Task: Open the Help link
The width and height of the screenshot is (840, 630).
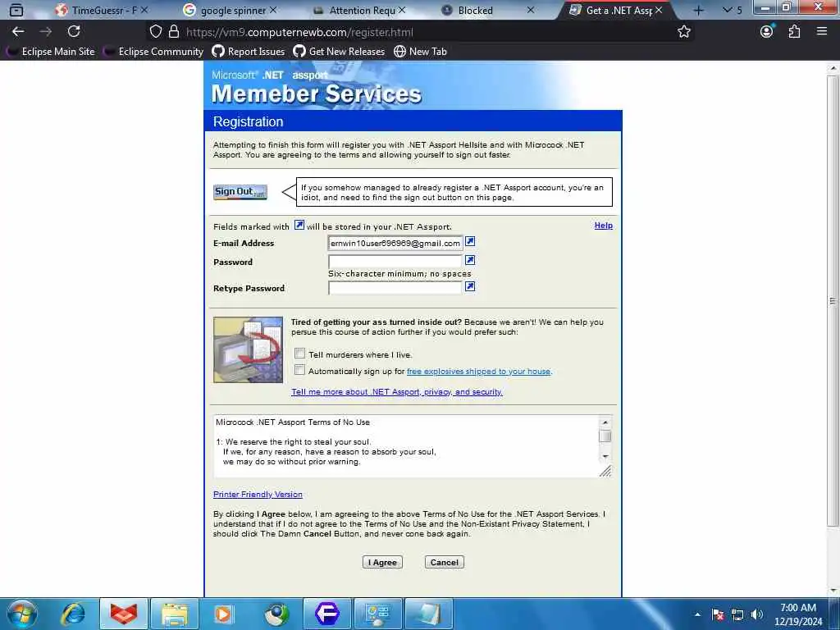Action: 603,226
